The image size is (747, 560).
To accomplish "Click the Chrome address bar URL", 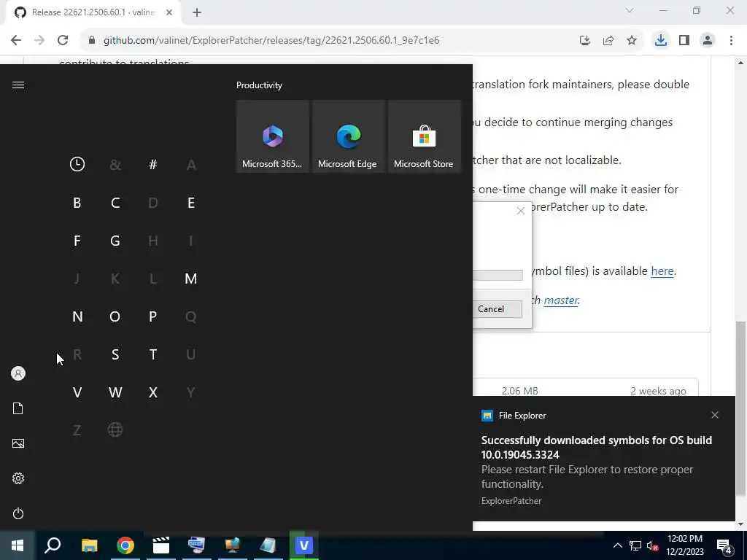I will point(271,41).
